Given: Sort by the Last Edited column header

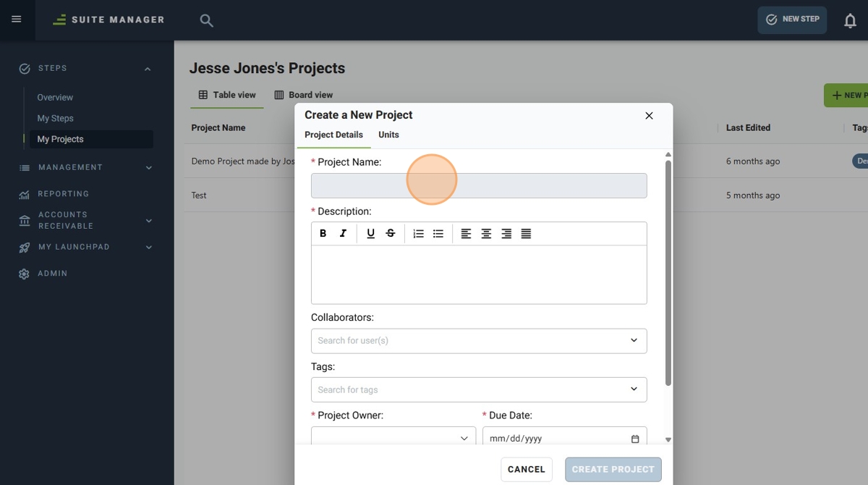Looking at the screenshot, I should (x=748, y=128).
